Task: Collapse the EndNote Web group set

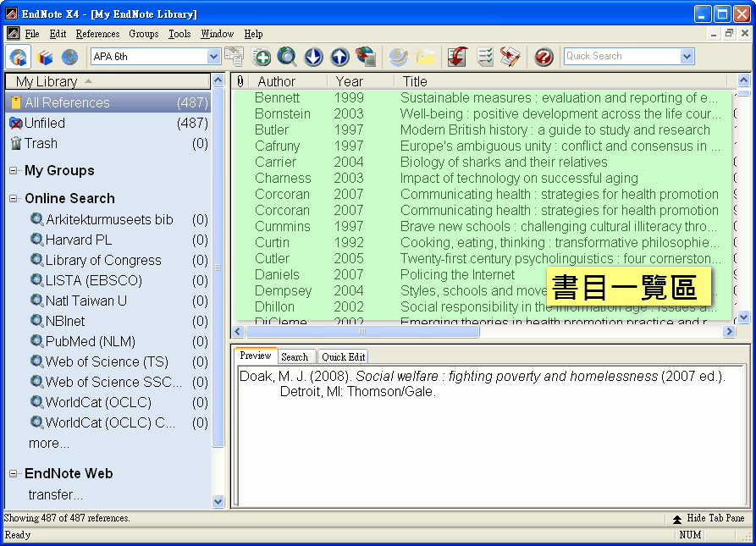Action: point(14,474)
